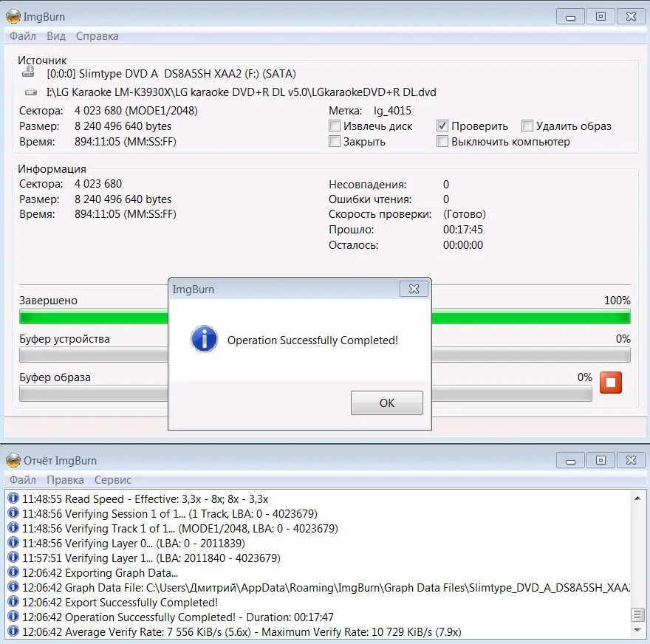Maximize the ImgBurn log window
This screenshot has height=644, width=650.
(601, 460)
